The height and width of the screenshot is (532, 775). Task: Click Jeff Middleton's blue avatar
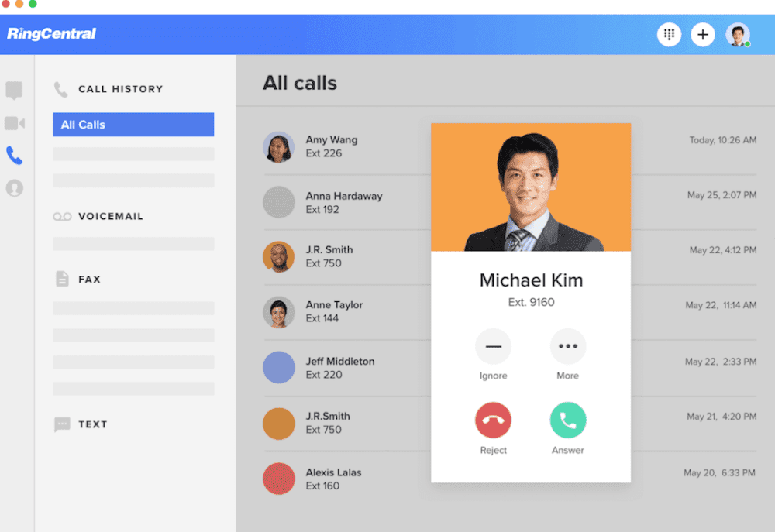point(279,368)
